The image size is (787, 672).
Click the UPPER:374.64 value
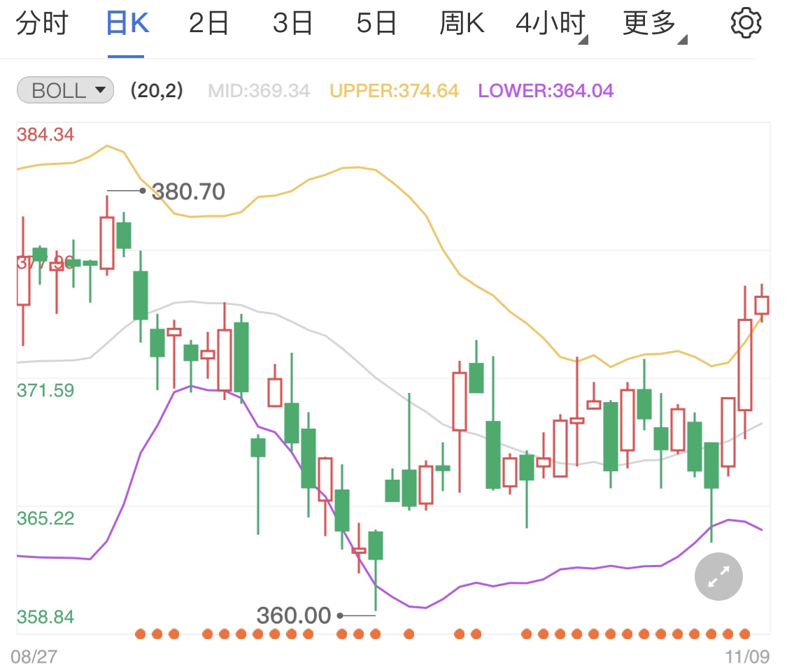[x=394, y=91]
